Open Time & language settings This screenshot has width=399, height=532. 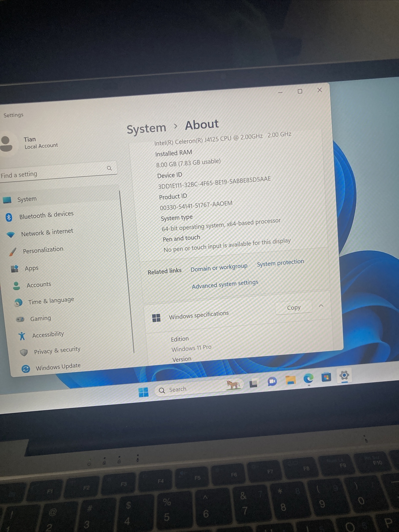(x=51, y=301)
